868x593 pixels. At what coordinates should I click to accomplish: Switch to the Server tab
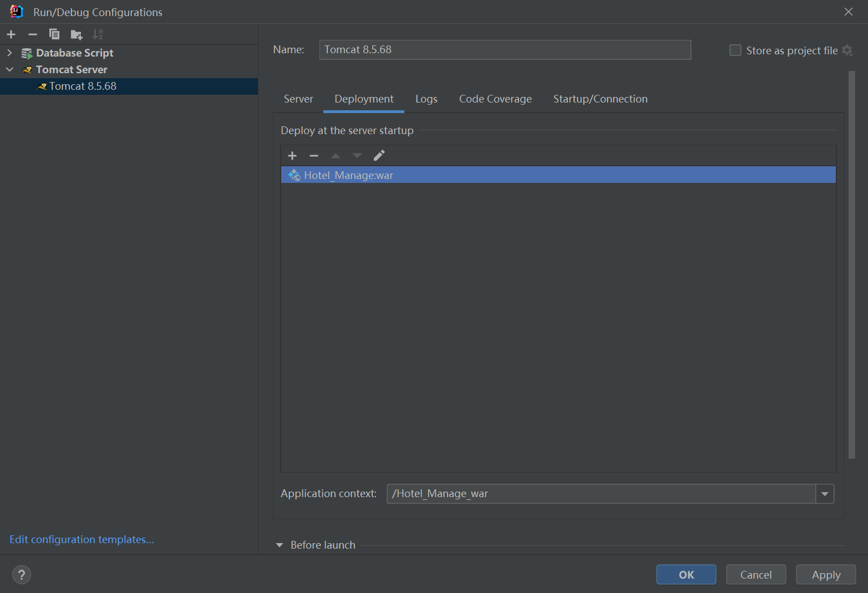click(298, 99)
